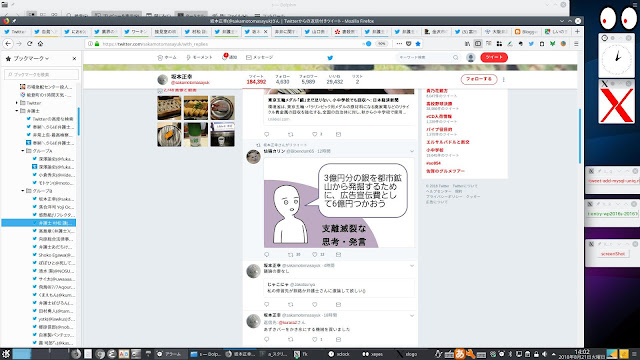
Task: Switch to the first Twitter browser tab
Action: (15, 31)
